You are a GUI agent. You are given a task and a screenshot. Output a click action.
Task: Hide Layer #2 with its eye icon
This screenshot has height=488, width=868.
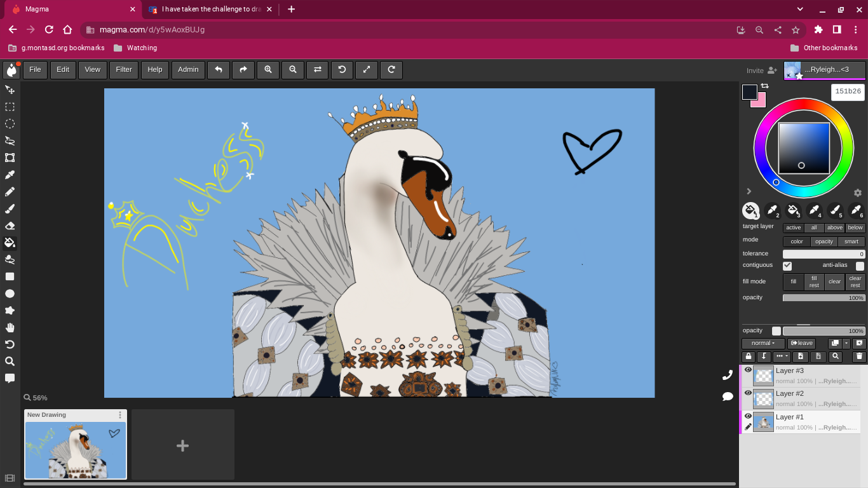coord(748,393)
